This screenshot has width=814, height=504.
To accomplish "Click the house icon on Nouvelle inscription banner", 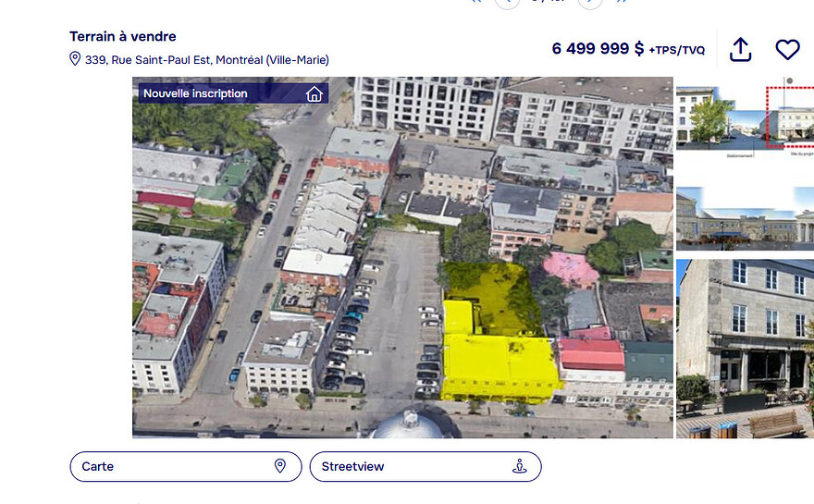I will coord(314,94).
